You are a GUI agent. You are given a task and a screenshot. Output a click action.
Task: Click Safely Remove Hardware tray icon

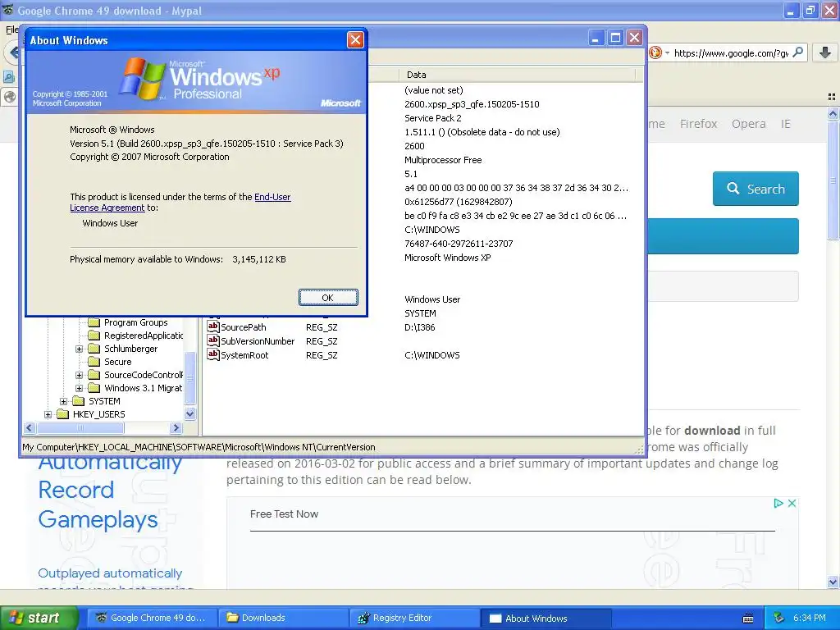(779, 618)
